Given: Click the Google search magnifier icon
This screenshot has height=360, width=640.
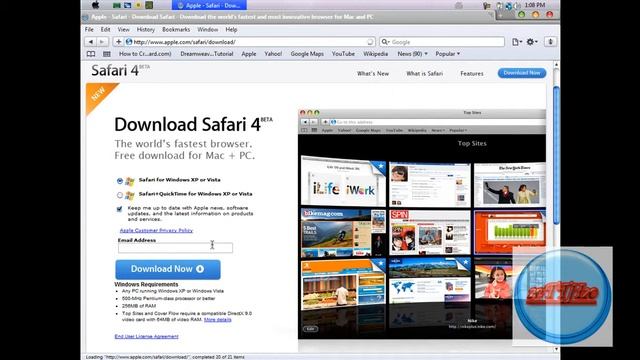Looking at the screenshot, I should [385, 42].
